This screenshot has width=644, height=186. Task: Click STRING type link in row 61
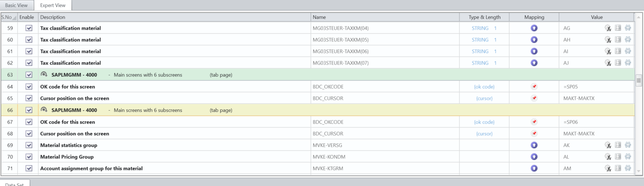480,51
